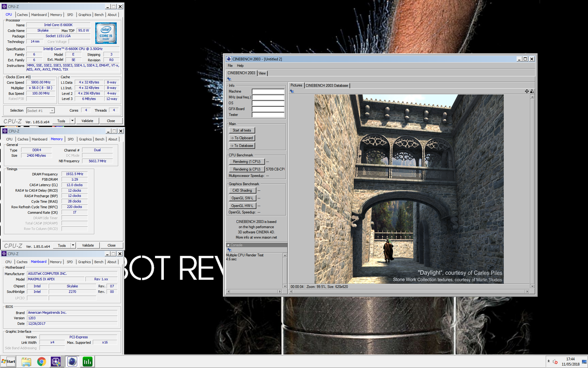Click the muted volume tray icon
The image size is (588, 368).
pyautogui.click(x=555, y=362)
